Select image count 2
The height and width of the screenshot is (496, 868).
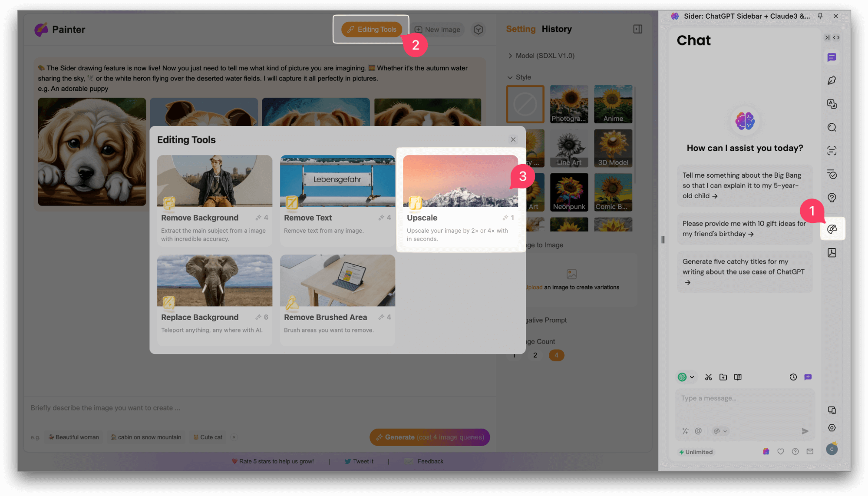(x=535, y=355)
